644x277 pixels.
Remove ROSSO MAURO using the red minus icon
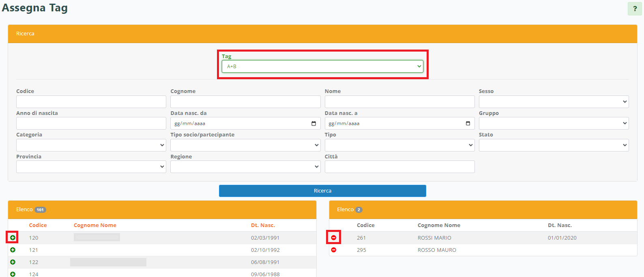coord(334,250)
